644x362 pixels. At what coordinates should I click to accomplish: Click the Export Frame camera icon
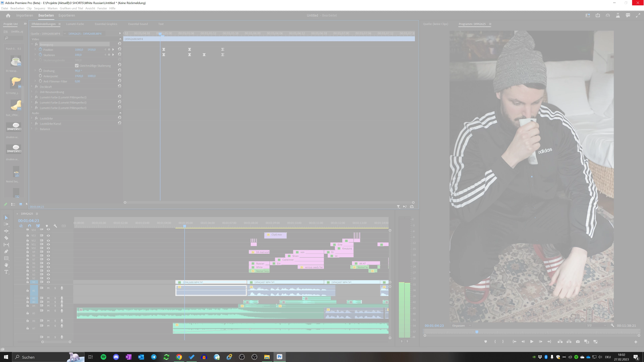click(x=578, y=342)
